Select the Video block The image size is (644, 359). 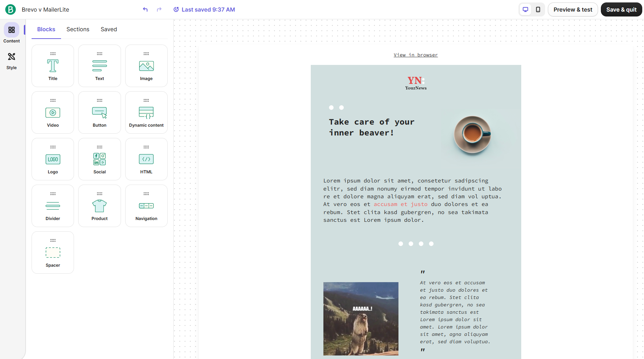(x=53, y=112)
